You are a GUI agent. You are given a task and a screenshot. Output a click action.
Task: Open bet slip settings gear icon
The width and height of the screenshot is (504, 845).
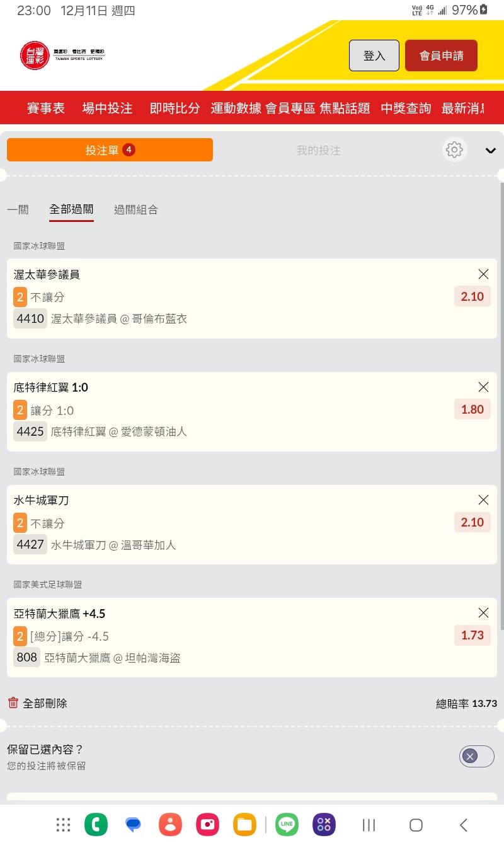coord(454,150)
